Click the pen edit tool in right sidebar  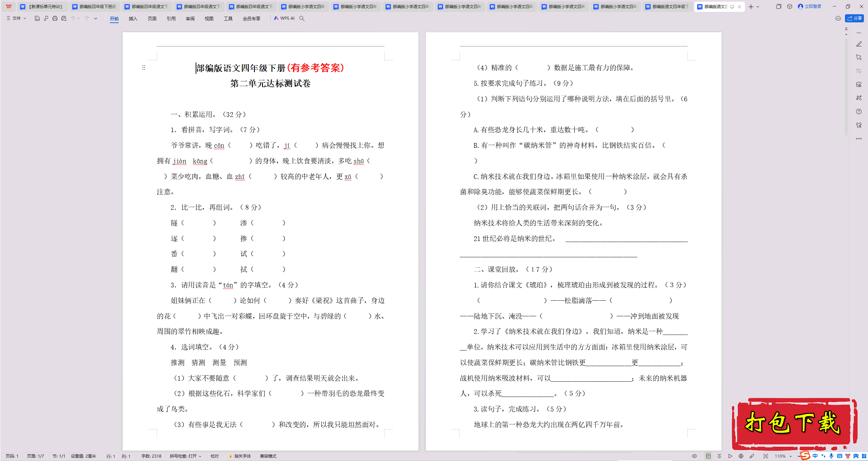(859, 44)
